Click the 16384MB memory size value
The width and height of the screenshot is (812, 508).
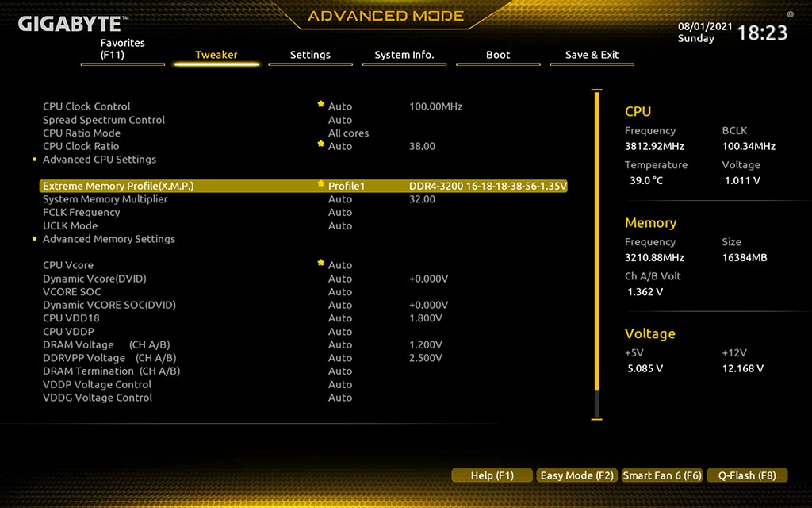(745, 258)
